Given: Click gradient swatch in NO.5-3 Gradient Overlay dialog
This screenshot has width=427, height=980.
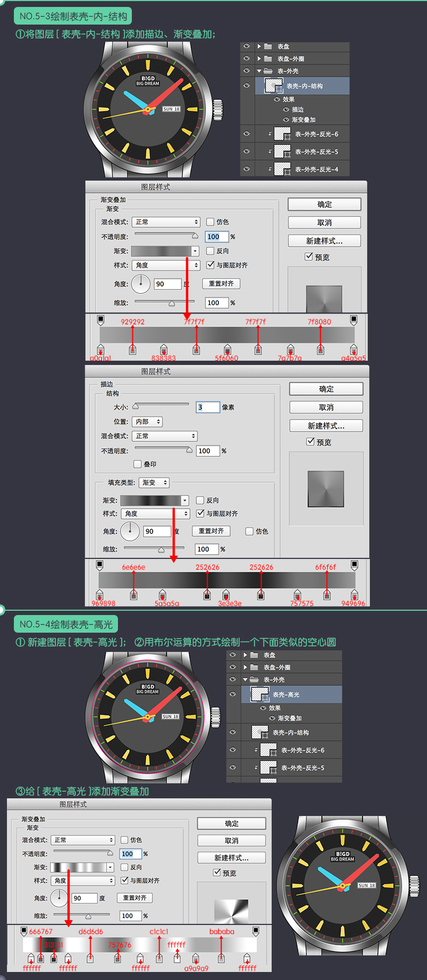Looking at the screenshot, I should (x=161, y=251).
